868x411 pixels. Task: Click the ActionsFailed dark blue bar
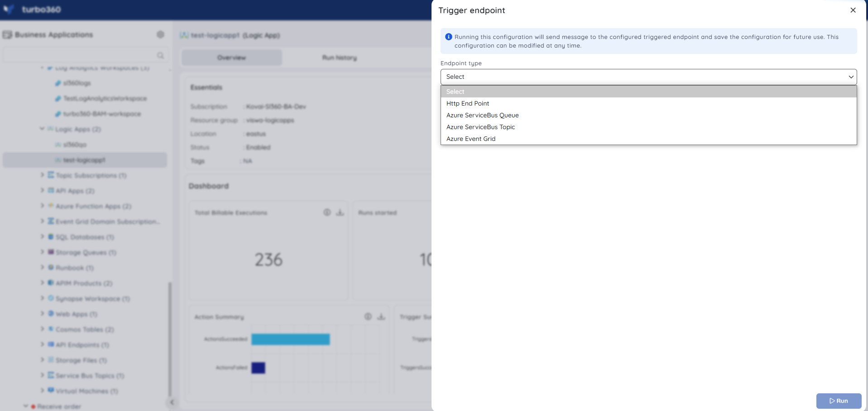click(258, 368)
